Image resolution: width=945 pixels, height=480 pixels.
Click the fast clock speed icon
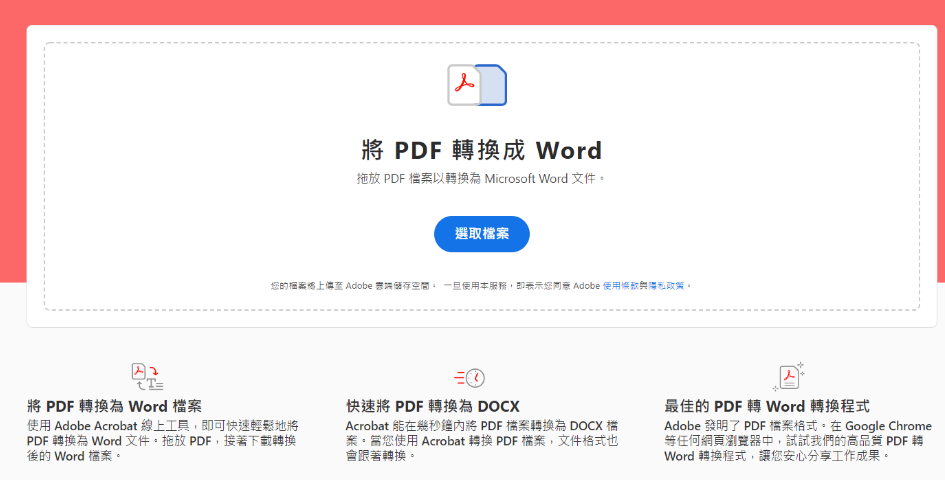[469, 378]
